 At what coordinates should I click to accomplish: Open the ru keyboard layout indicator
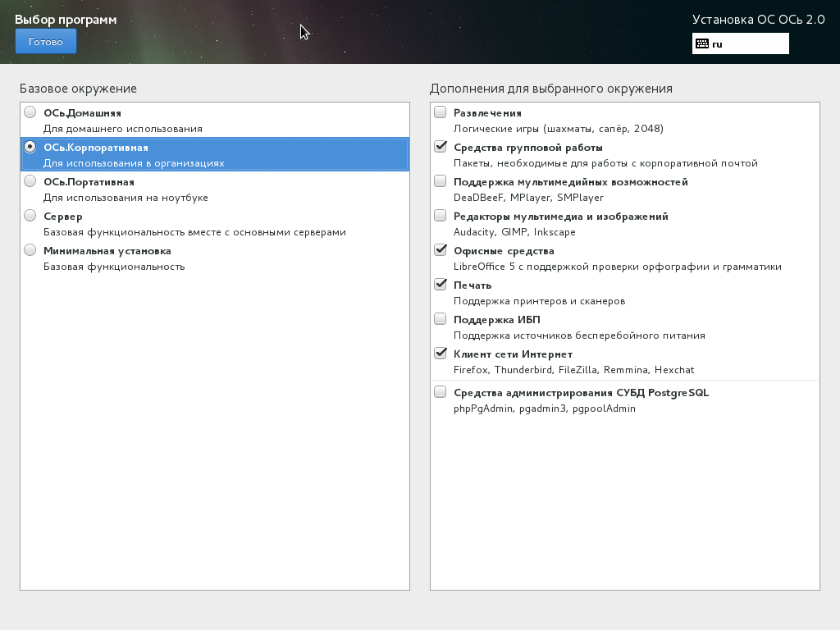(x=740, y=43)
